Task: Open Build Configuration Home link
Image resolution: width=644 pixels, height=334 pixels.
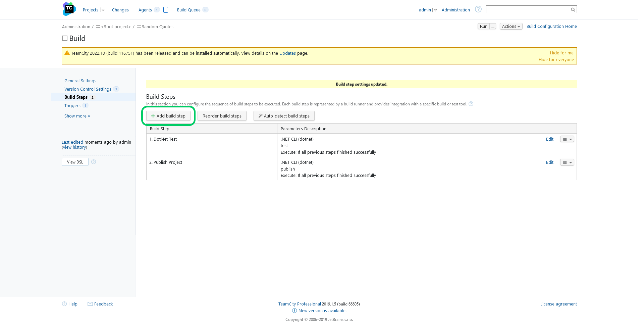Action: (552, 27)
